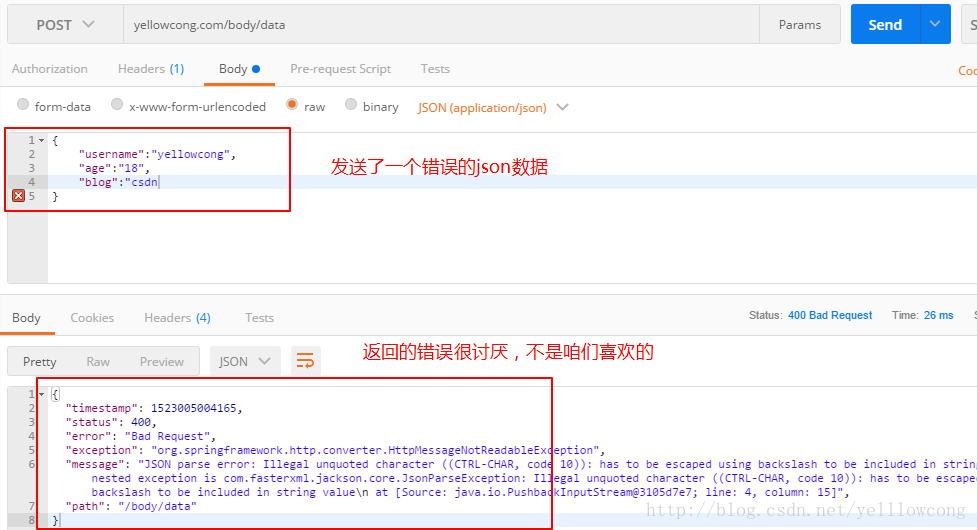977x530 pixels.
Task: Click the 26 ms response time
Action: [938, 315]
